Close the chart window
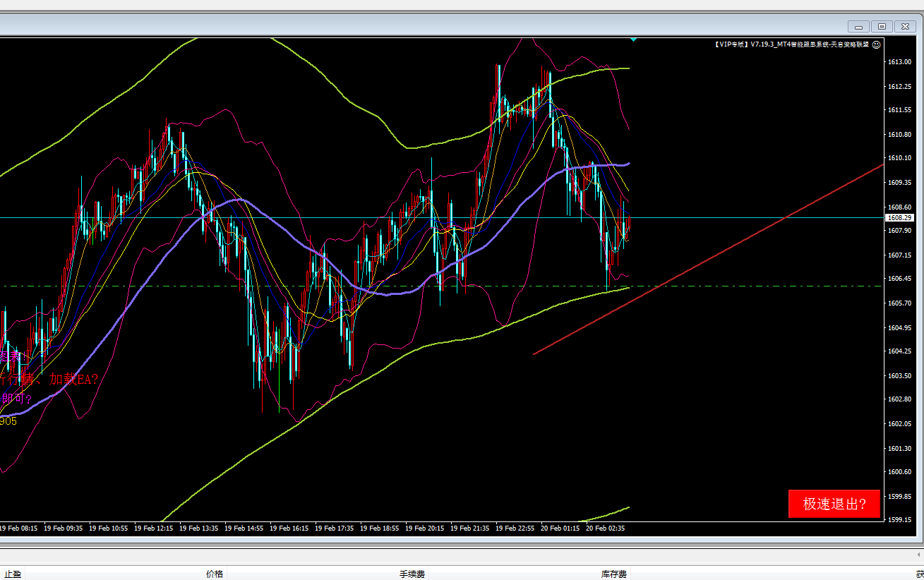 (904, 26)
